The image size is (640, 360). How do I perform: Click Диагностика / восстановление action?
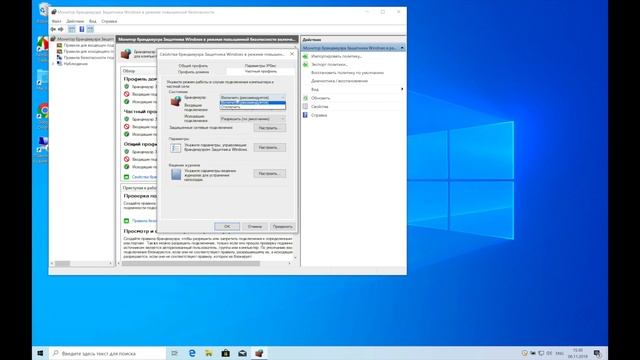(339, 81)
